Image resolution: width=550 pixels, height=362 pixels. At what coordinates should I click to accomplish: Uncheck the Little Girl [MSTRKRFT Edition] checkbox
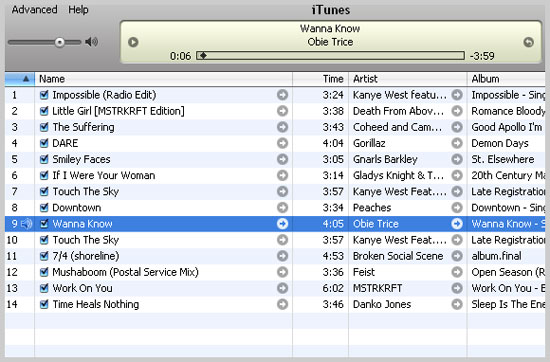point(44,111)
